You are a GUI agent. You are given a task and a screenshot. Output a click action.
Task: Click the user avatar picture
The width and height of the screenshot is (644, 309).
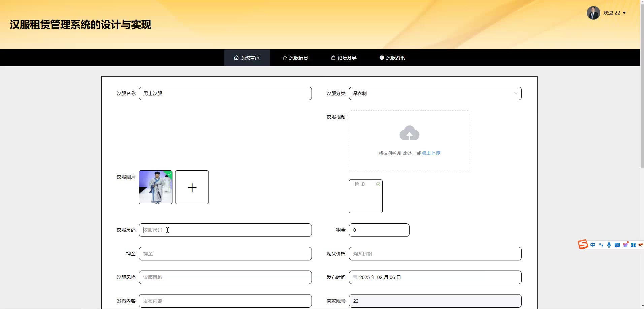tap(593, 13)
